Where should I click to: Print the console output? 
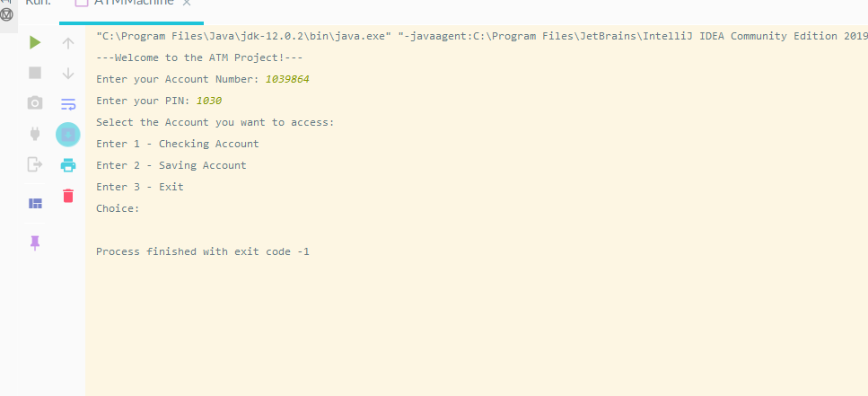tap(68, 164)
